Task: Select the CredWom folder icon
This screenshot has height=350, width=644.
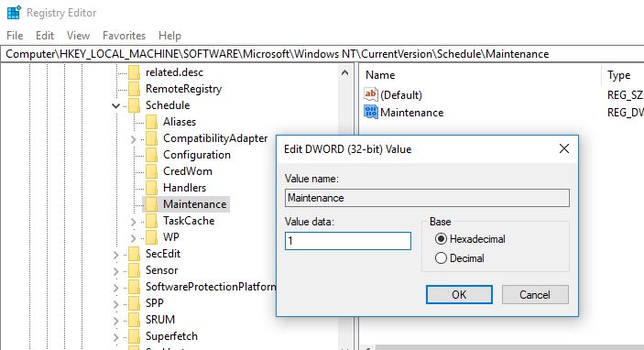Action: 151,171
